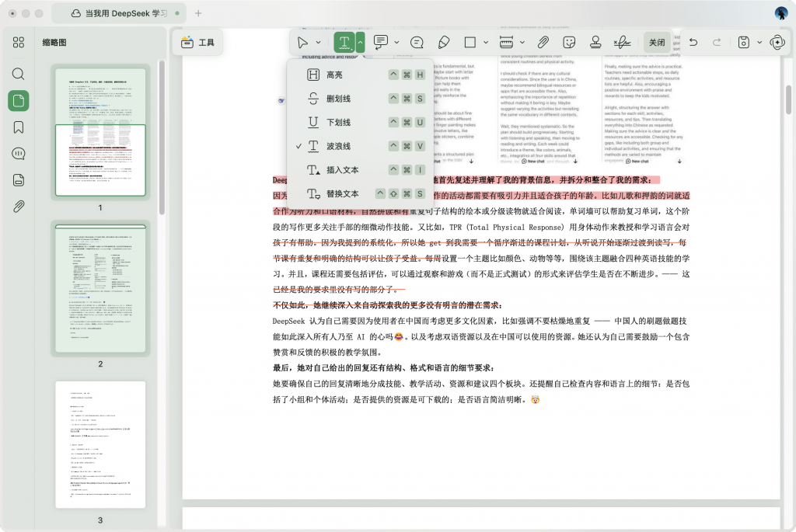
Task: Open the AI assistant icon in toolbar
Action: point(777,43)
